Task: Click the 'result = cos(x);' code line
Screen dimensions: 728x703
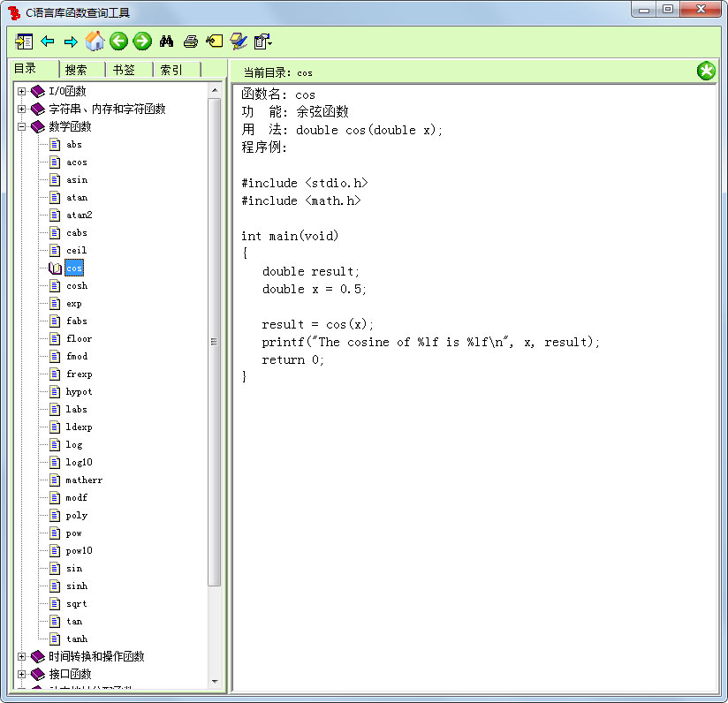Action: click(x=317, y=324)
